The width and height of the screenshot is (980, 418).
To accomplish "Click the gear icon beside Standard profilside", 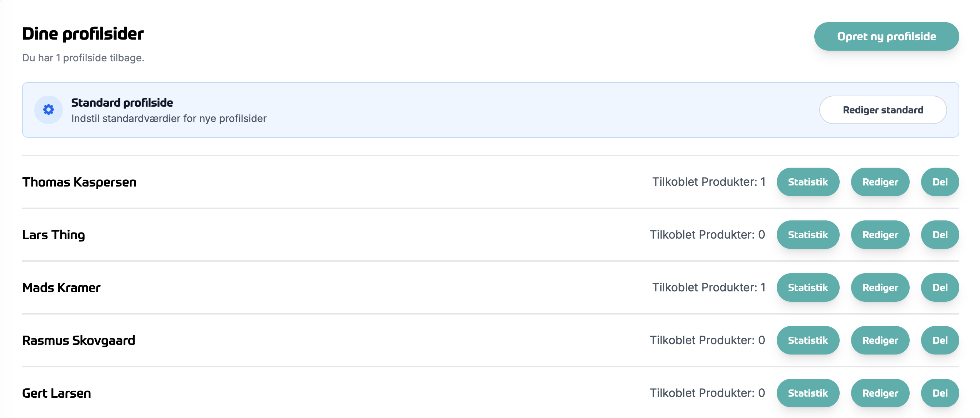I will tap(48, 110).
